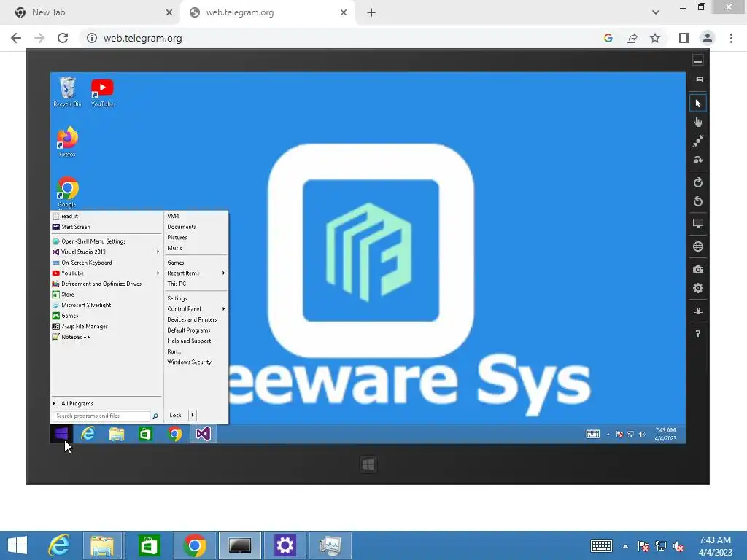The image size is (747, 560).
Task: Open Devices and Printers
Action: [x=192, y=319]
